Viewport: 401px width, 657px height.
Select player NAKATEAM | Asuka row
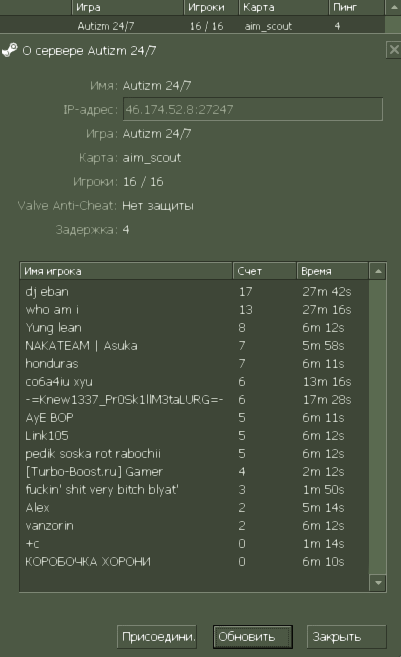(x=194, y=346)
